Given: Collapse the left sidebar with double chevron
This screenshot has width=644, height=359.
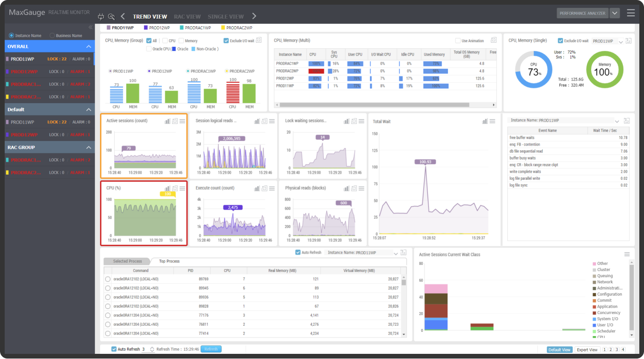Looking at the screenshot, I should pyautogui.click(x=90, y=27).
